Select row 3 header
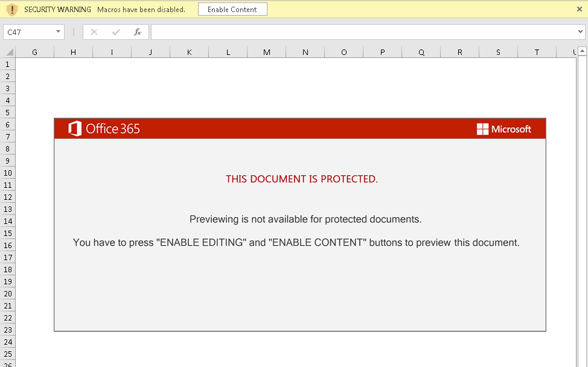Image resolution: width=588 pixels, height=367 pixels. tap(7, 89)
